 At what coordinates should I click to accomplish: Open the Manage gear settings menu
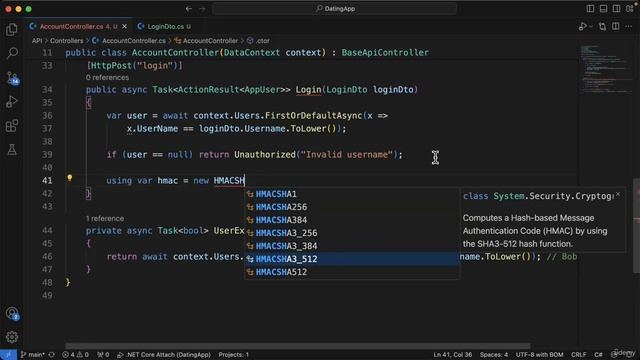(x=12, y=337)
